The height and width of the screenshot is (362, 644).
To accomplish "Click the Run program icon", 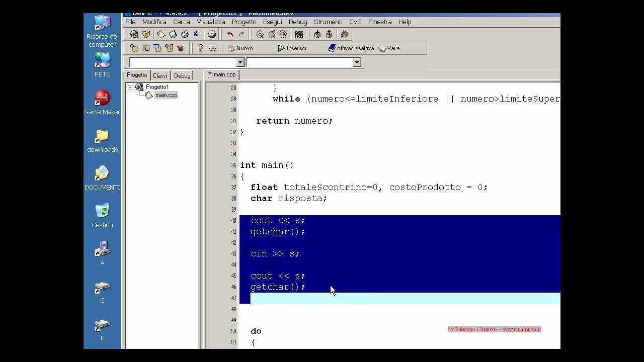I will coord(146,48).
